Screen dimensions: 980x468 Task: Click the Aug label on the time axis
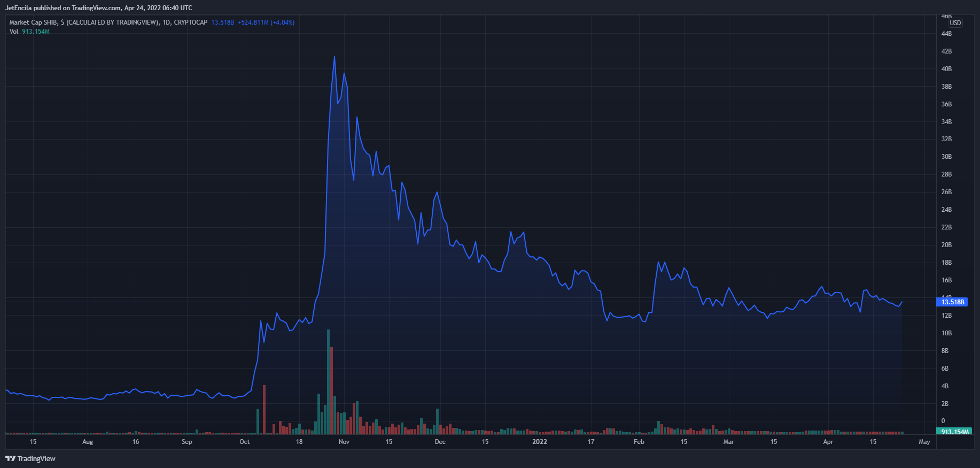click(88, 442)
